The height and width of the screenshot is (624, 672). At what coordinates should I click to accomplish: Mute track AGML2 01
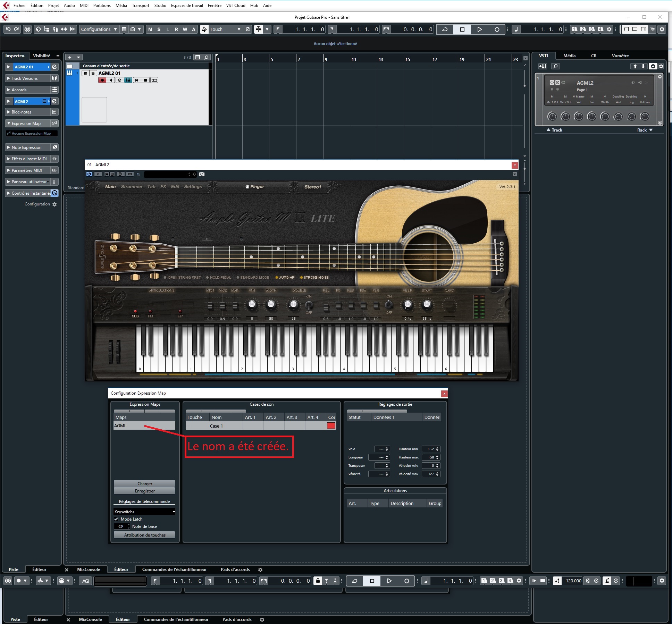[85, 73]
